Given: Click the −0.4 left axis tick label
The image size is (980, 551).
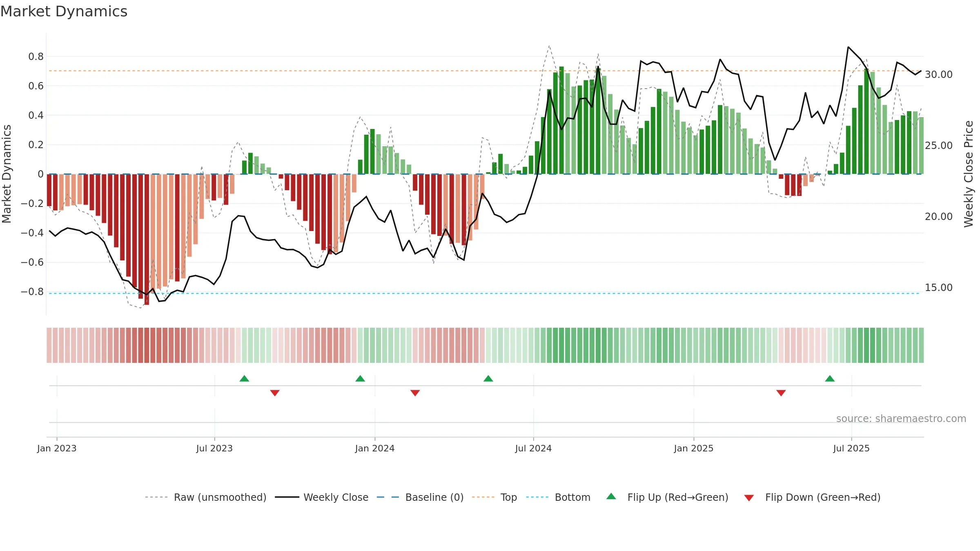Looking at the screenshot, I should coord(32,233).
